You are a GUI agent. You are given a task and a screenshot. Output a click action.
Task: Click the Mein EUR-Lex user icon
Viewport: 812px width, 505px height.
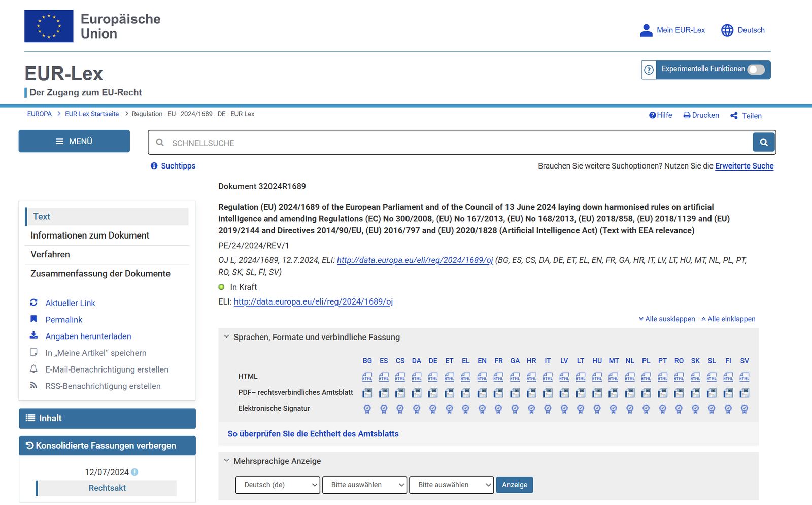pos(646,30)
